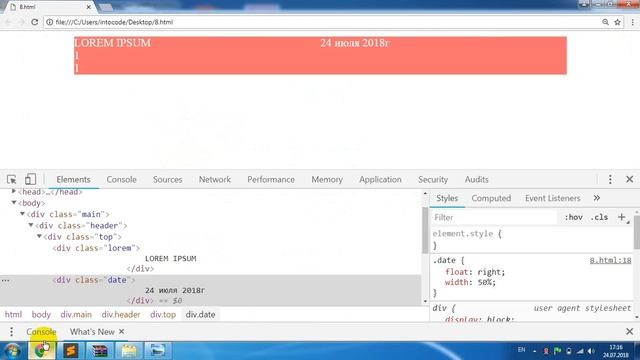Screen dimensions: 640x360
Task: Show more Styles pane tabs chevron
Action: pyautogui.click(x=597, y=198)
